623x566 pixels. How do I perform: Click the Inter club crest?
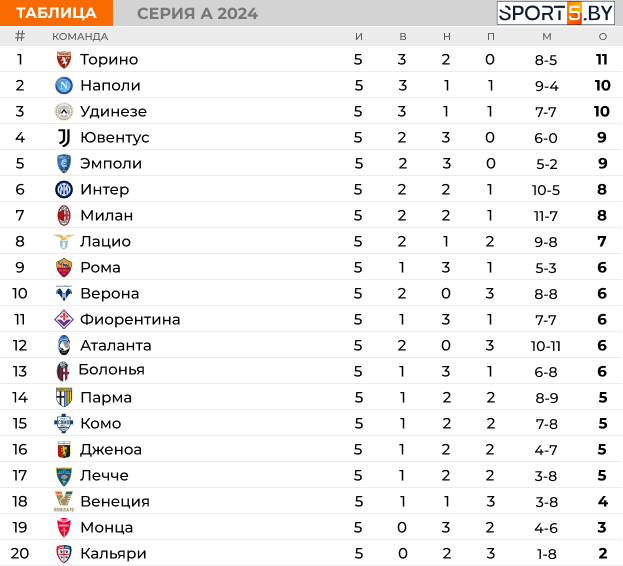[x=64, y=189]
